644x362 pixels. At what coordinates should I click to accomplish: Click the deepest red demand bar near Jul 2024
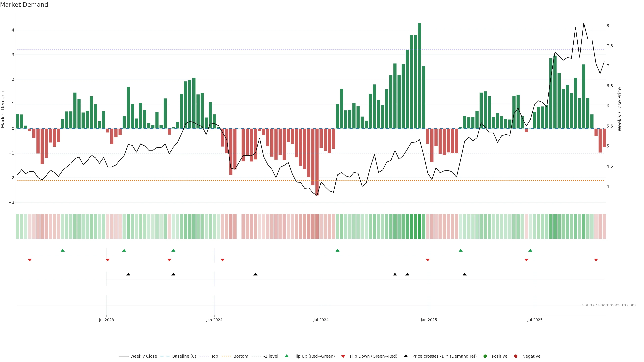(x=317, y=162)
